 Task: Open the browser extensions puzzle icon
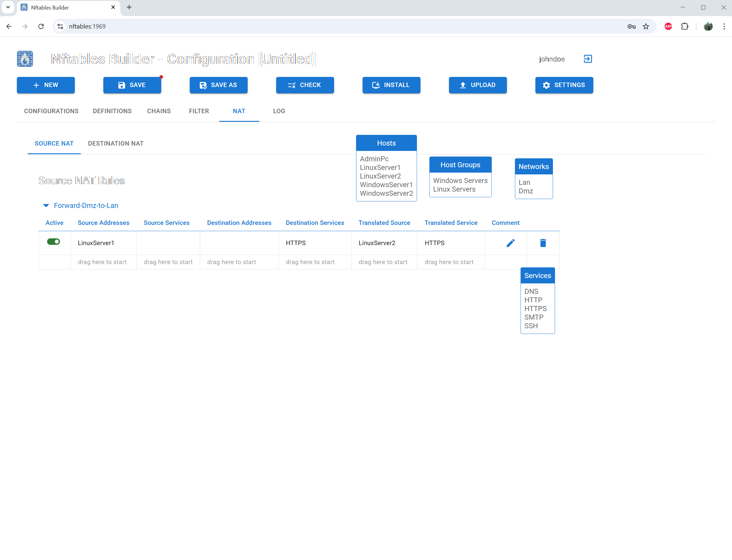(685, 26)
